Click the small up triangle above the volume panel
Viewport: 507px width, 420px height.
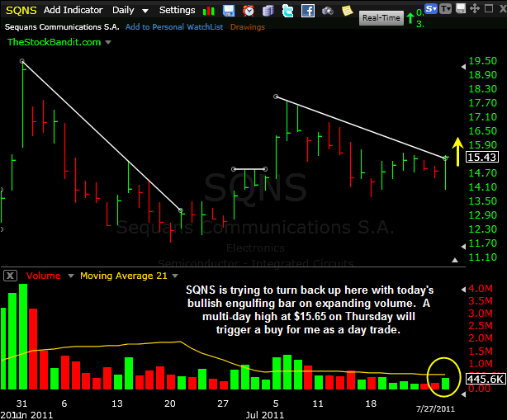click(455, 260)
